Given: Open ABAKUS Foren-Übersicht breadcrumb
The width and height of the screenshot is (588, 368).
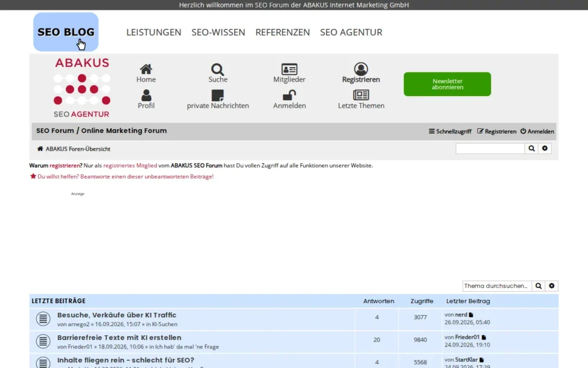Looking at the screenshot, I should (78, 149).
